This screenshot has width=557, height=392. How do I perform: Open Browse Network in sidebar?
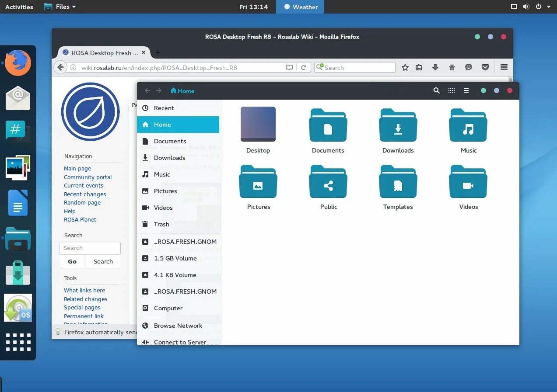[x=178, y=326]
